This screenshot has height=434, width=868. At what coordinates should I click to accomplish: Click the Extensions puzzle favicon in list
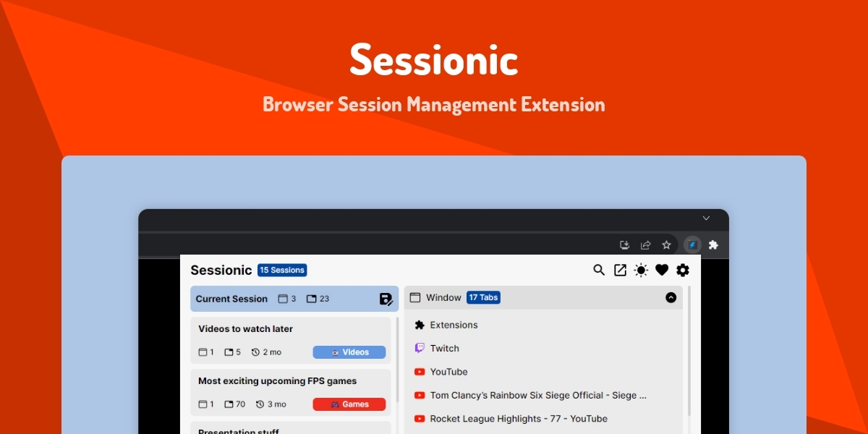click(x=420, y=325)
